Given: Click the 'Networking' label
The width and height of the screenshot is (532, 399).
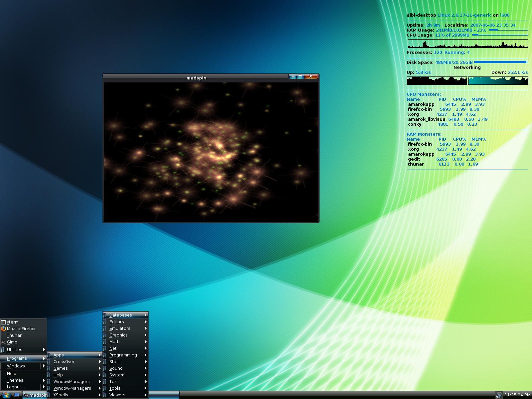Looking at the screenshot, I should (x=467, y=67).
